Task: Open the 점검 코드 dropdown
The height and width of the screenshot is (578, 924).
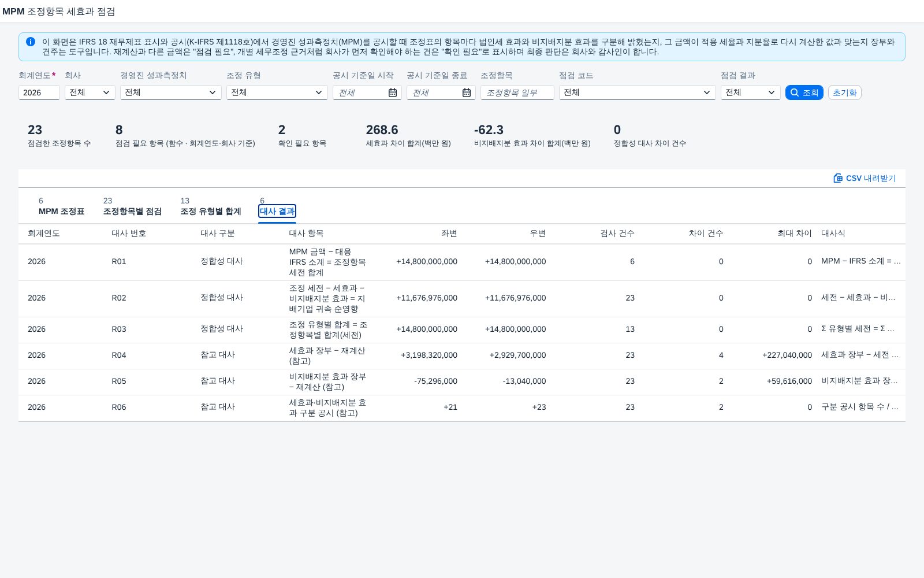Action: [x=638, y=92]
